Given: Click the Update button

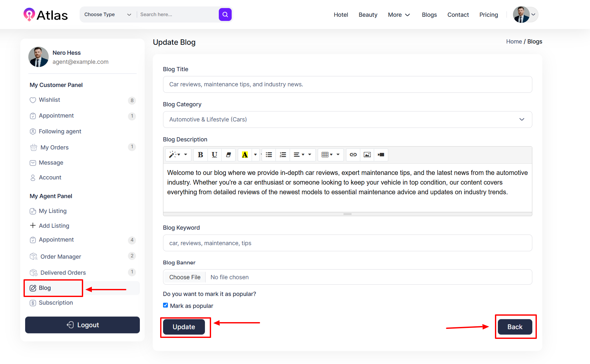Looking at the screenshot, I should pyautogui.click(x=184, y=327).
